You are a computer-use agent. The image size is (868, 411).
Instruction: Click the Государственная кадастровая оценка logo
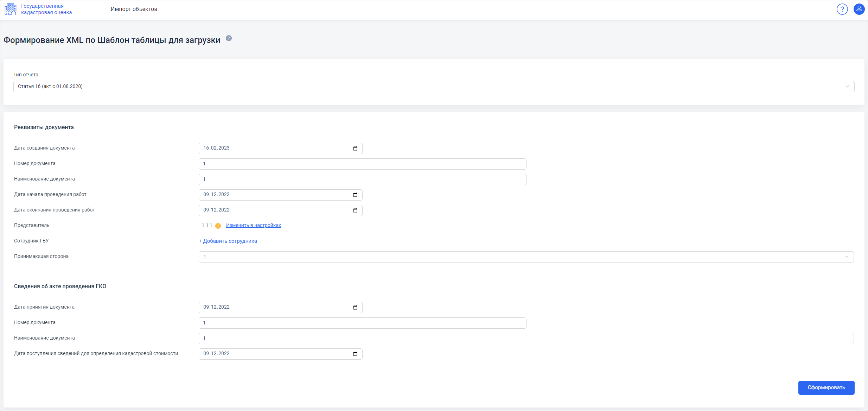point(11,9)
